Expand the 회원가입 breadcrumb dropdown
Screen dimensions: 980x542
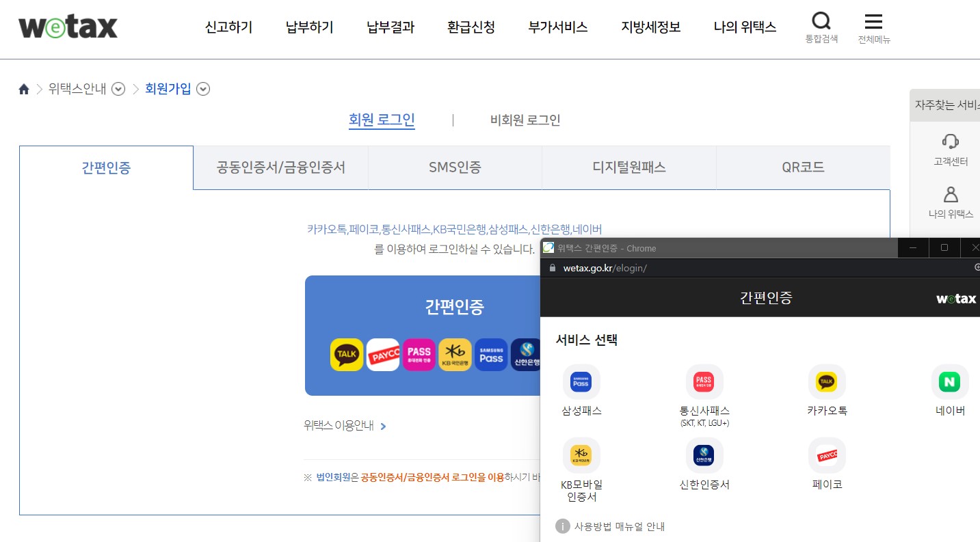tap(203, 89)
